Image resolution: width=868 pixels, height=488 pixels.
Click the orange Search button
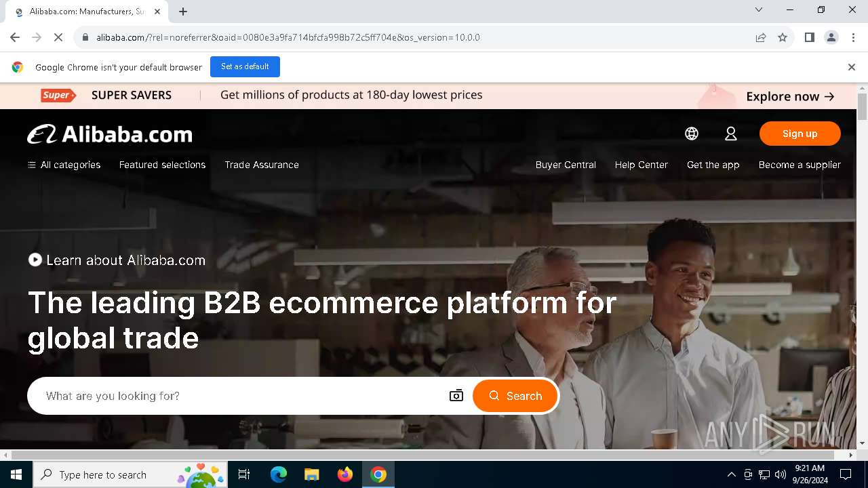(x=515, y=396)
